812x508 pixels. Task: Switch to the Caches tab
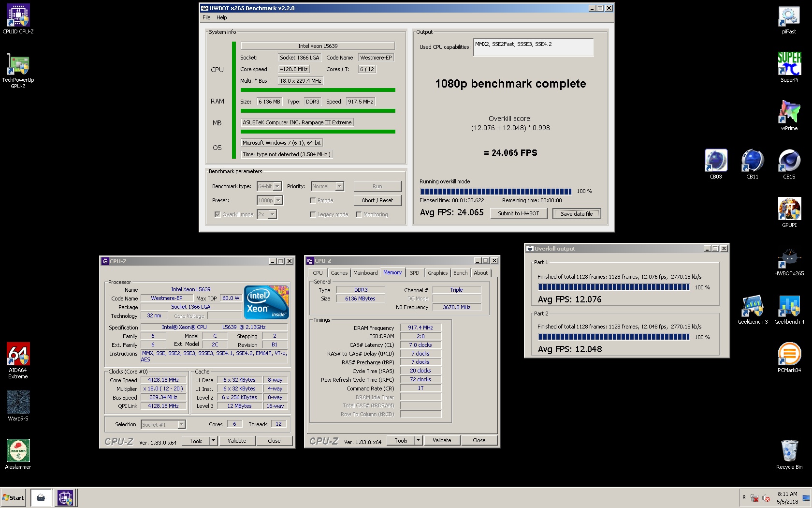pos(339,273)
